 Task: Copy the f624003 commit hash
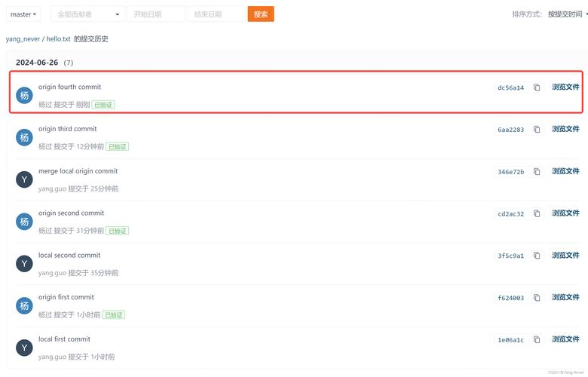(x=537, y=298)
